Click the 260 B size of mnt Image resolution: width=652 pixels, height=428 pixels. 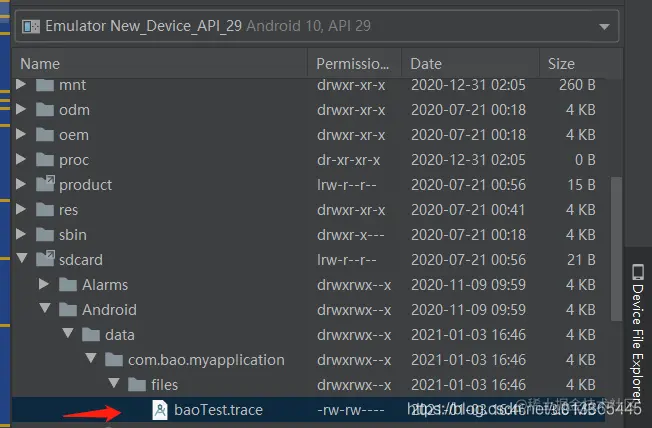(x=577, y=85)
